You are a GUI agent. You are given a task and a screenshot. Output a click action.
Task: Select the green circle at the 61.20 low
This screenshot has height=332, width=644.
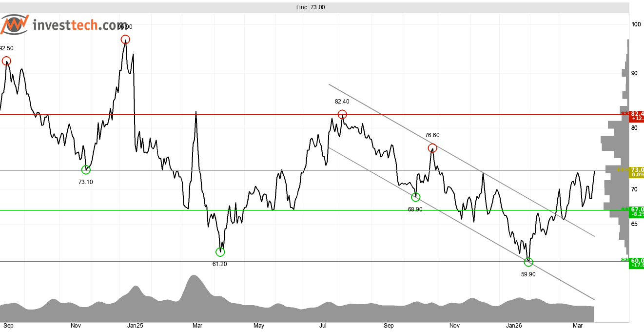pos(220,252)
